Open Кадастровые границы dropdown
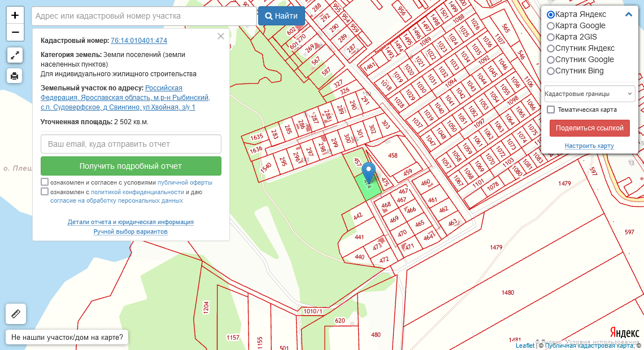 tap(589, 94)
